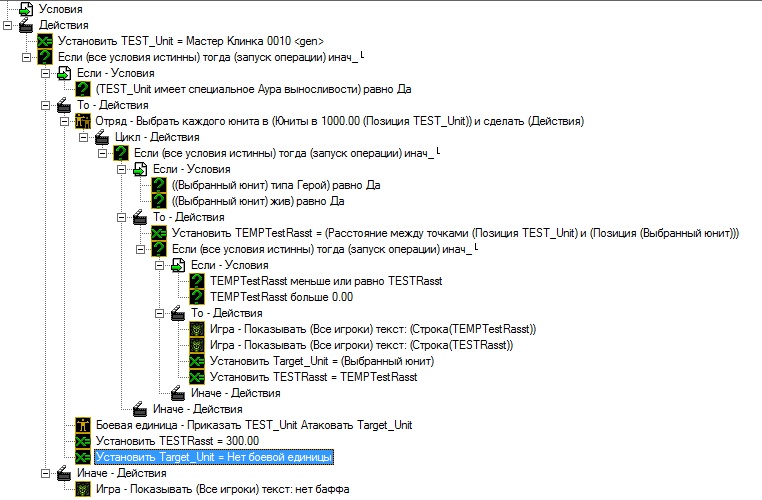
Task: Click the variable icon for Установить TEST_Unit
Action: [x=45, y=41]
